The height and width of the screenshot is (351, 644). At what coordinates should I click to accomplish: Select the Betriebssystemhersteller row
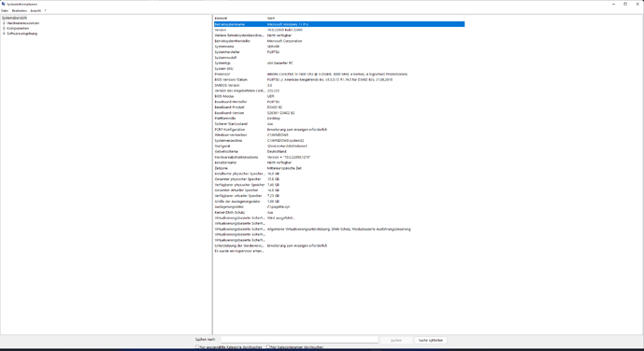tap(339, 41)
